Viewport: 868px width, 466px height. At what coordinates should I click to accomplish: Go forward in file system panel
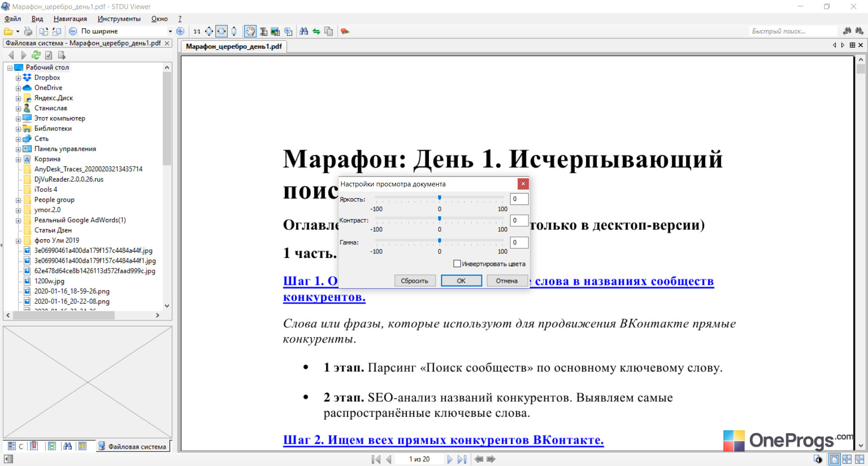point(24,55)
